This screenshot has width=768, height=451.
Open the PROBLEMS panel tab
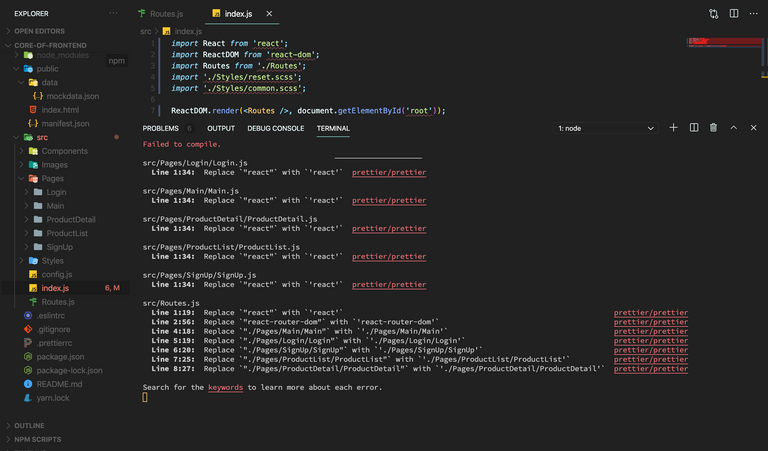160,128
